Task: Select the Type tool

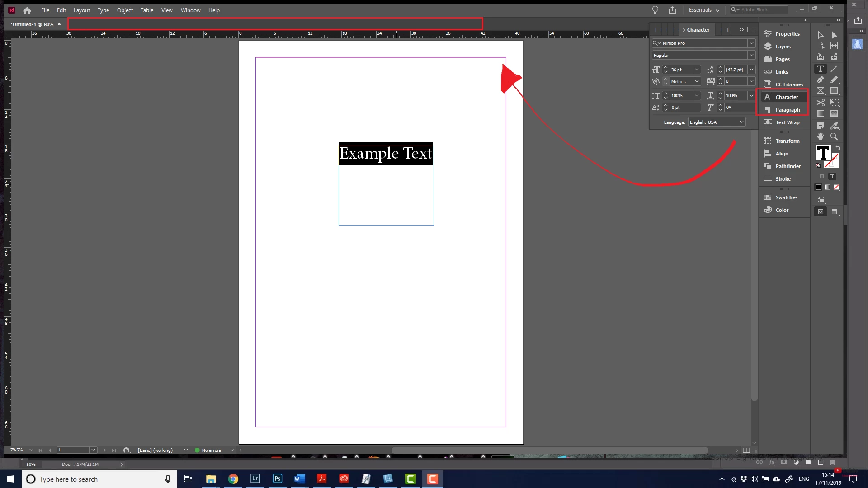Action: 820,69
